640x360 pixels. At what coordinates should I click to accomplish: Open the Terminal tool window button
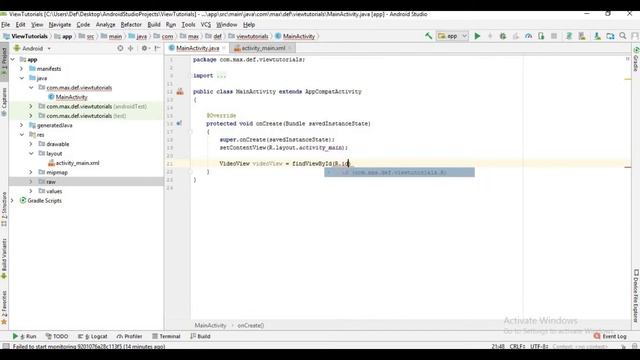coord(166,336)
